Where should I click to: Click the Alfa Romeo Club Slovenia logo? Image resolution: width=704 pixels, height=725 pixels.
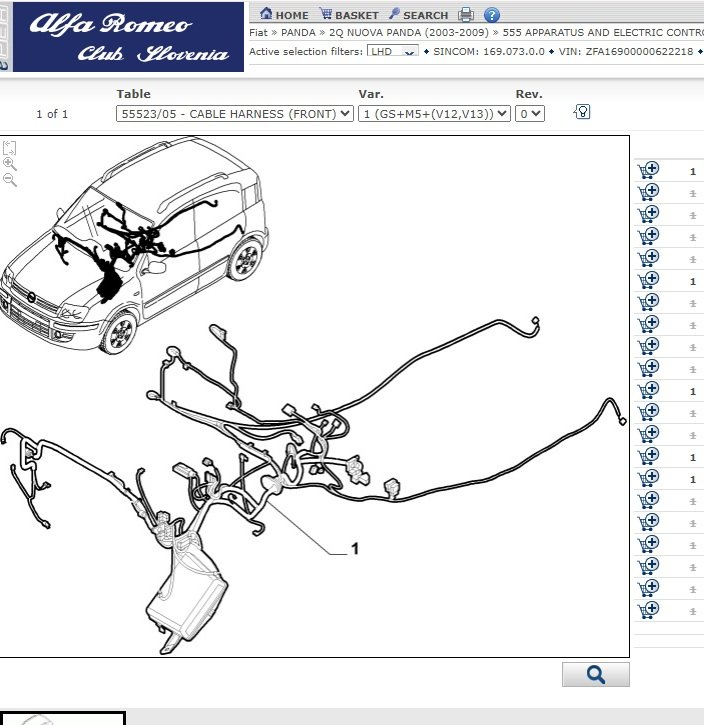click(128, 37)
